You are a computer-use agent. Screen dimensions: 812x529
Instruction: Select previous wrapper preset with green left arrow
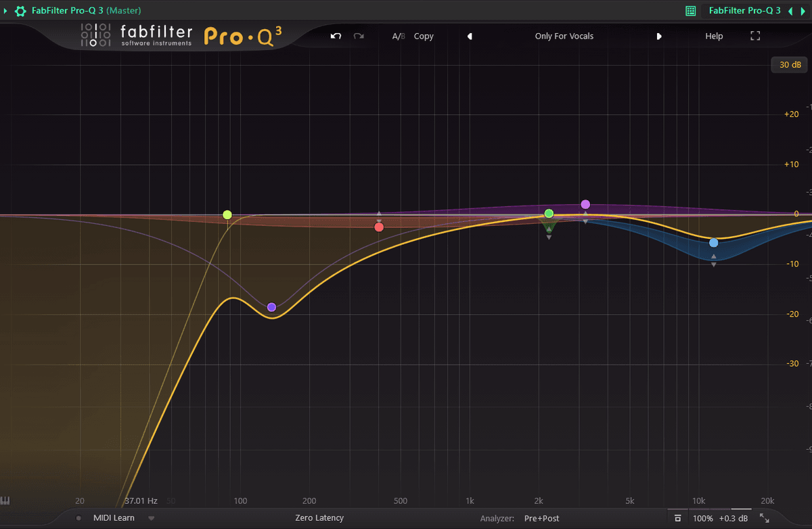(790, 11)
